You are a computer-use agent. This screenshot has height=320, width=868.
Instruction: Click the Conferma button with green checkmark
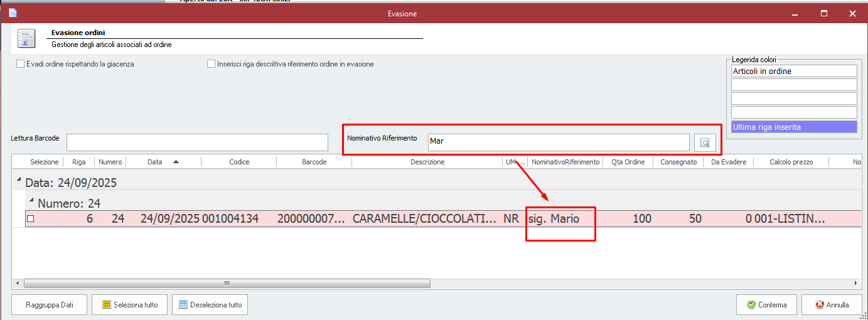[766, 305]
